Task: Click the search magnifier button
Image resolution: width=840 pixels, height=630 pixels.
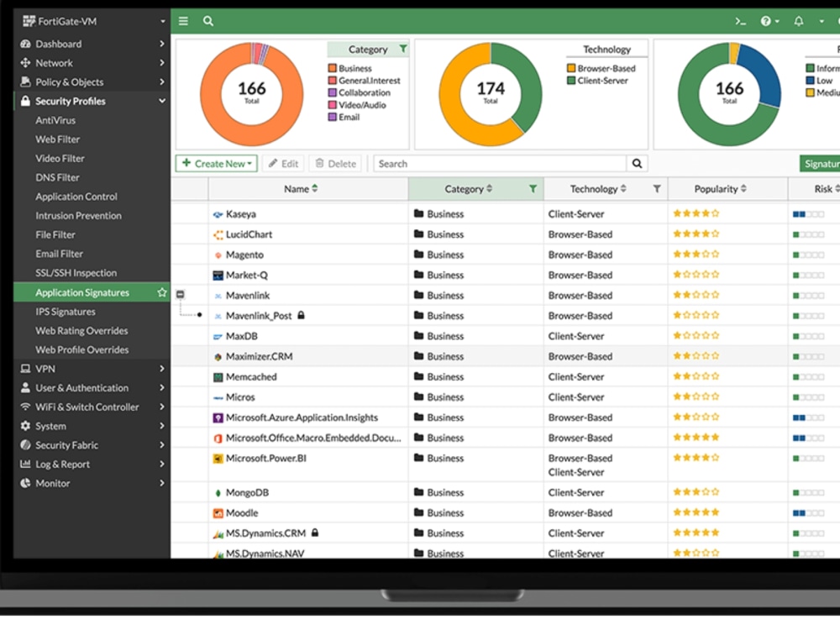Action: click(x=637, y=164)
